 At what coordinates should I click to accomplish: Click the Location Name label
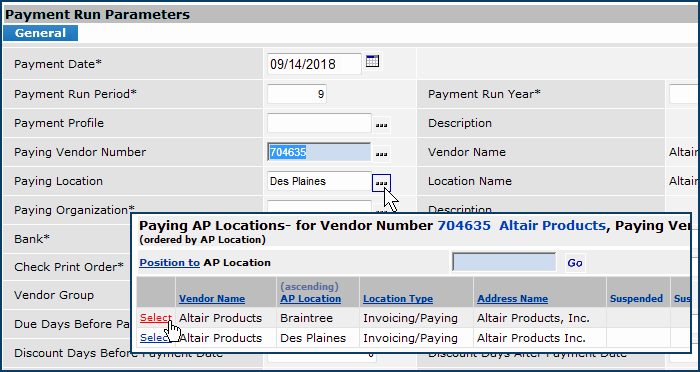(x=470, y=181)
